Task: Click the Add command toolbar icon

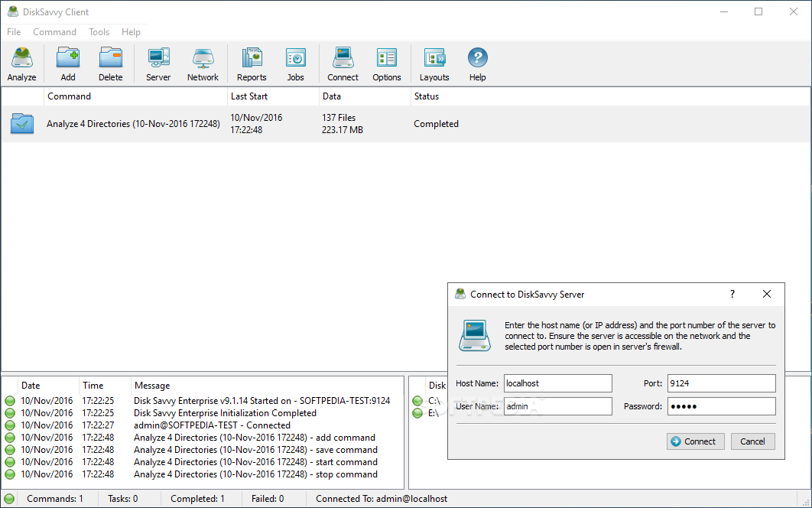Action: coord(68,63)
